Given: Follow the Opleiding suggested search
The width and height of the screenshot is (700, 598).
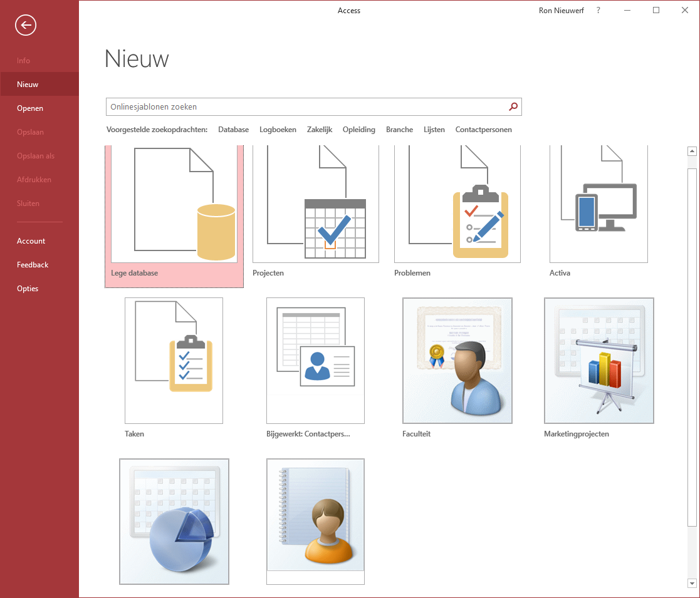Looking at the screenshot, I should pyautogui.click(x=359, y=130).
